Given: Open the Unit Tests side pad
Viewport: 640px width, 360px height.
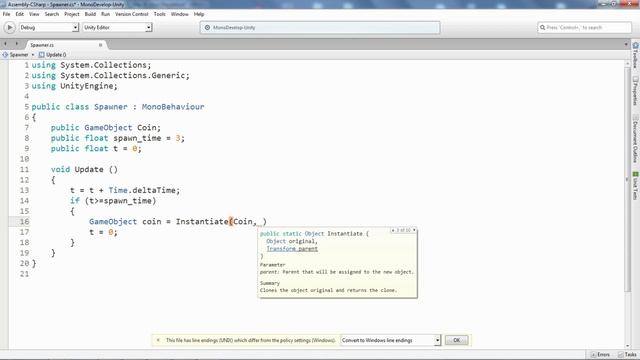Looking at the screenshot, I should [x=636, y=186].
